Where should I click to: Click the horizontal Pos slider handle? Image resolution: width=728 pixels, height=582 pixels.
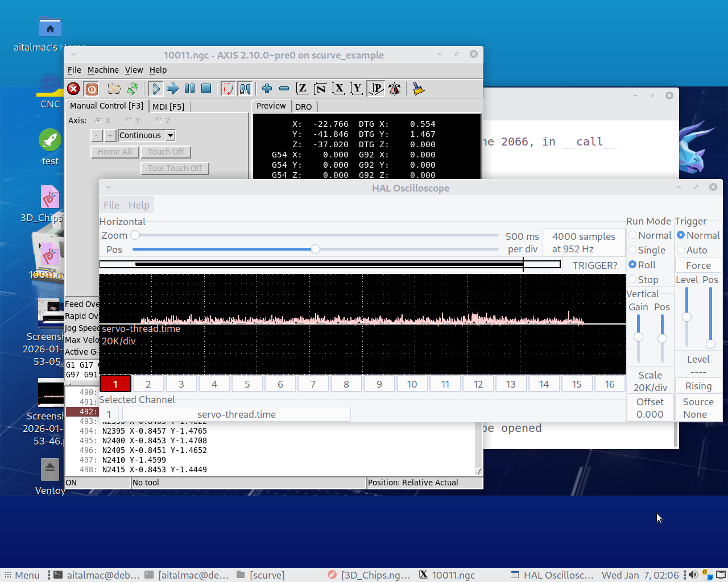[x=315, y=250]
